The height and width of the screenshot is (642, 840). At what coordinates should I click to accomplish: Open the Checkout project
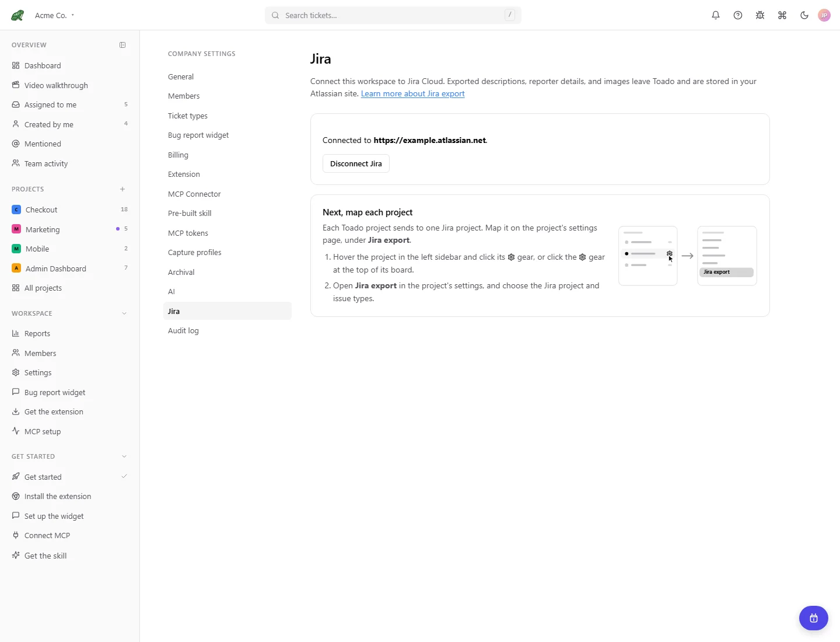coord(70,210)
